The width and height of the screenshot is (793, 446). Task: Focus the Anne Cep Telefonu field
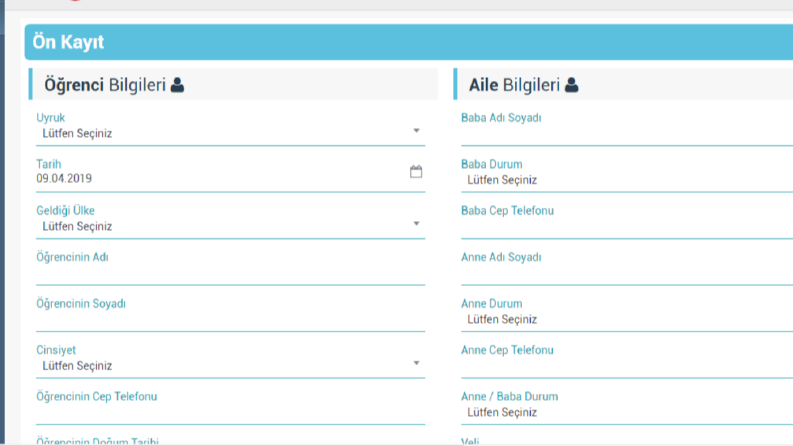click(627, 367)
